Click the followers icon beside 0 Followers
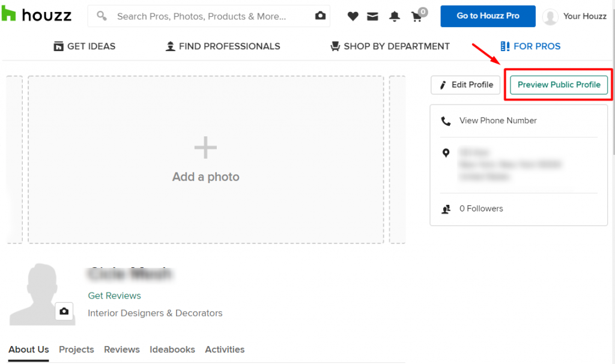The width and height of the screenshot is (615, 364). [x=446, y=208]
